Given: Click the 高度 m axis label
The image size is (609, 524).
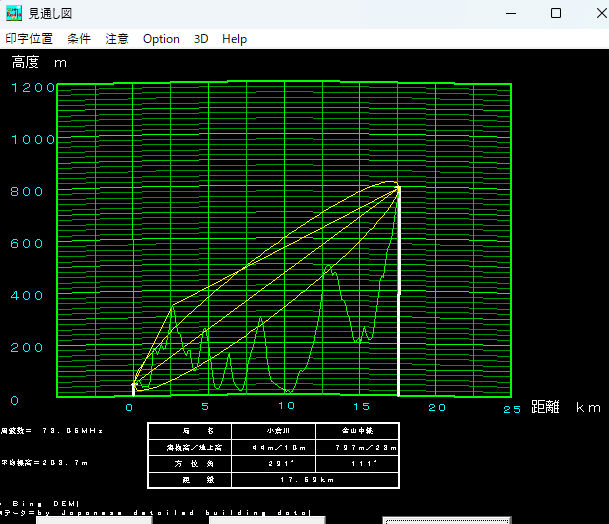Looking at the screenshot, I should pyautogui.click(x=40, y=62).
